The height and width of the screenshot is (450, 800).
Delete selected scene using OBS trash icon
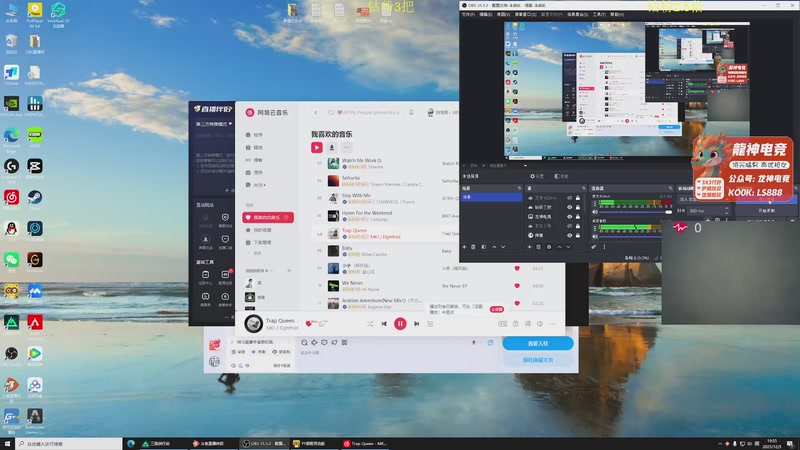(473, 247)
